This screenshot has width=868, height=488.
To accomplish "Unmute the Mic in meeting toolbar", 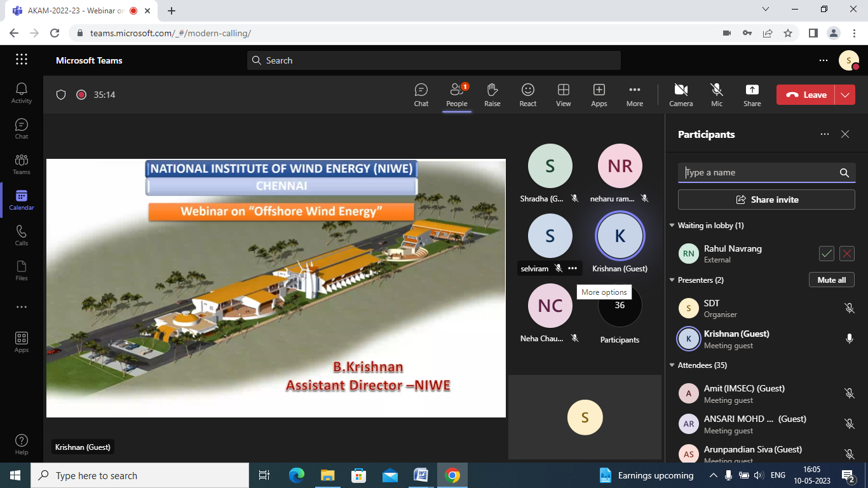I will (717, 95).
